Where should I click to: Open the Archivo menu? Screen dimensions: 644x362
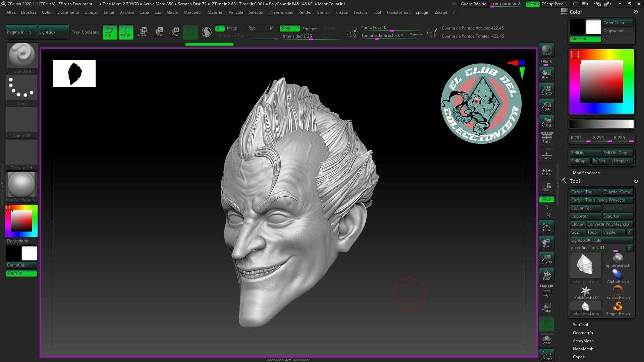click(x=127, y=12)
